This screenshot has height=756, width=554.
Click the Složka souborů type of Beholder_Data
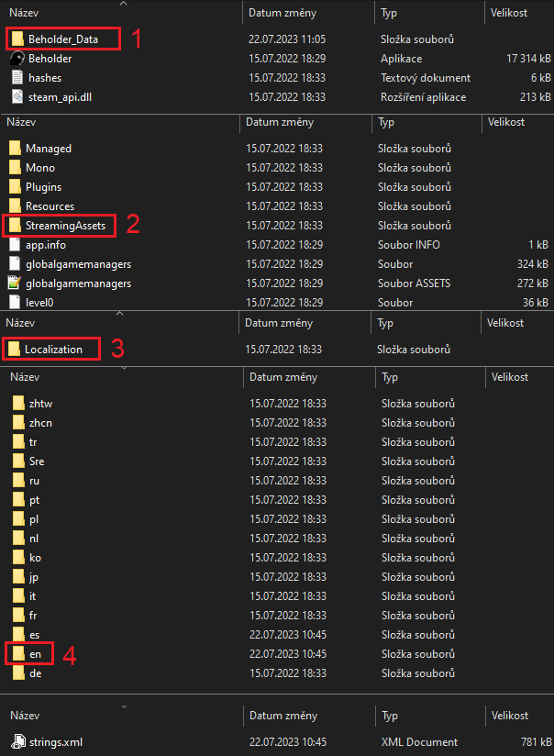coord(417,39)
